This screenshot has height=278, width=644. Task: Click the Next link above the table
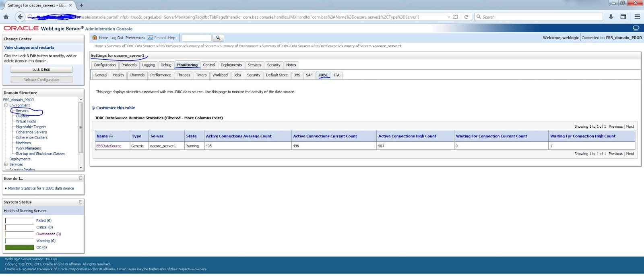click(630, 127)
